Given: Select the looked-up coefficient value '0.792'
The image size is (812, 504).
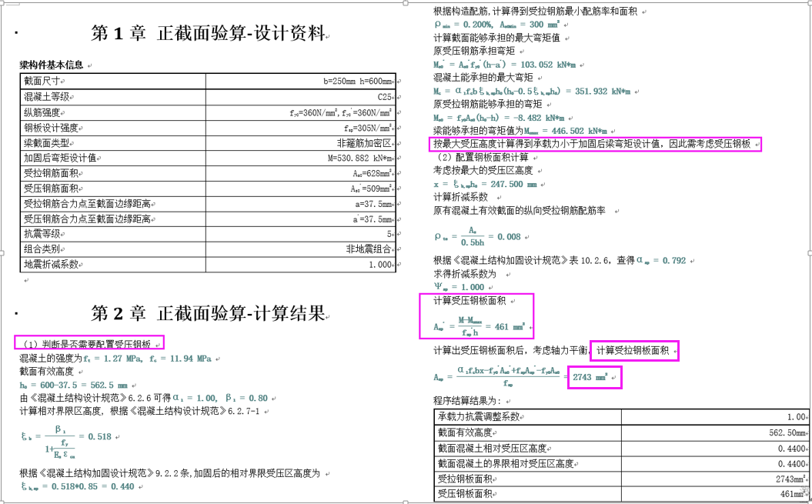Looking at the screenshot, I should coord(674,261).
